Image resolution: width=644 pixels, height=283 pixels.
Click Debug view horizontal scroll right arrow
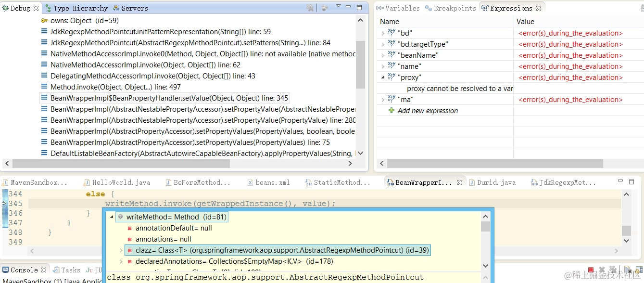click(351, 164)
